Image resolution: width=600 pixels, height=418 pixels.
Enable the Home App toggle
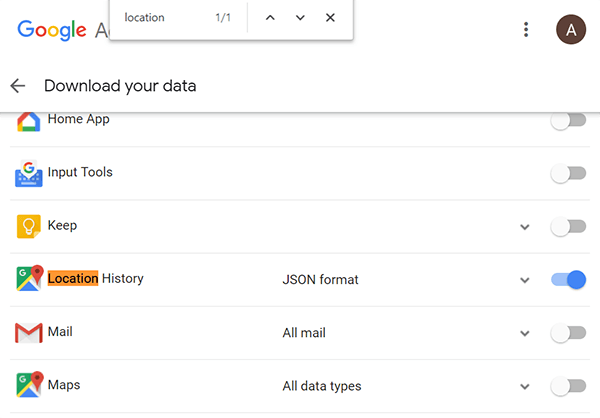point(567,121)
